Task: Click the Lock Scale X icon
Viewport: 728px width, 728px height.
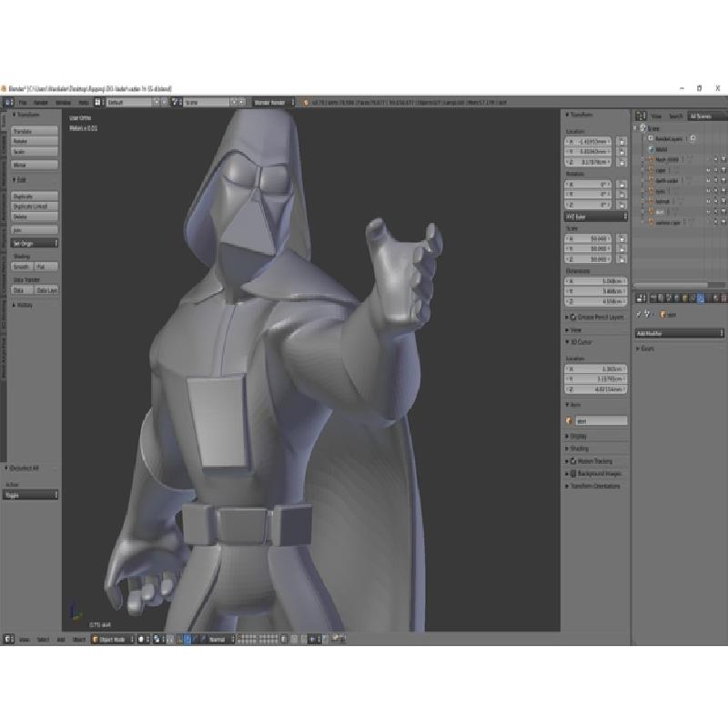Action: pos(622,238)
